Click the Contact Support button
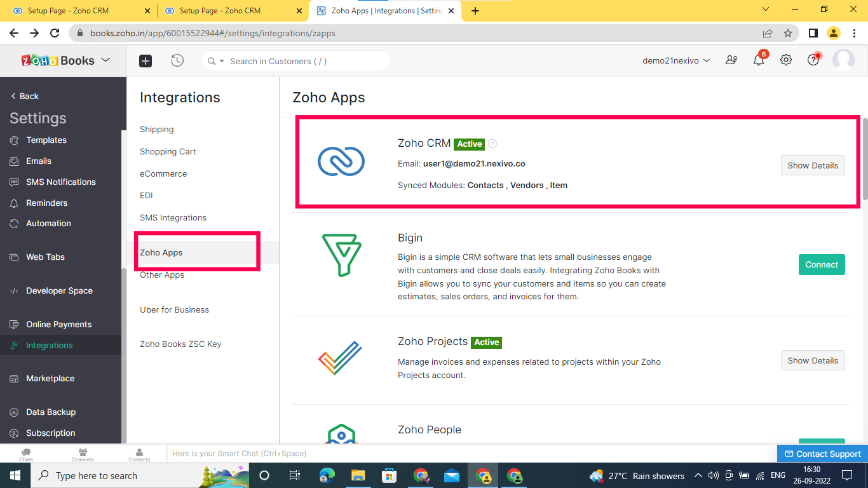The image size is (868, 488). pos(822,454)
